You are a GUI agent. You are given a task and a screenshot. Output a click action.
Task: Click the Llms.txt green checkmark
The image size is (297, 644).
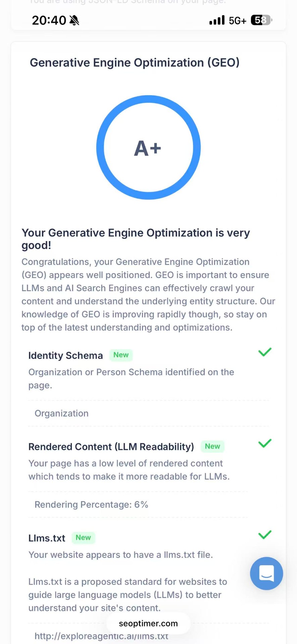pyautogui.click(x=265, y=535)
